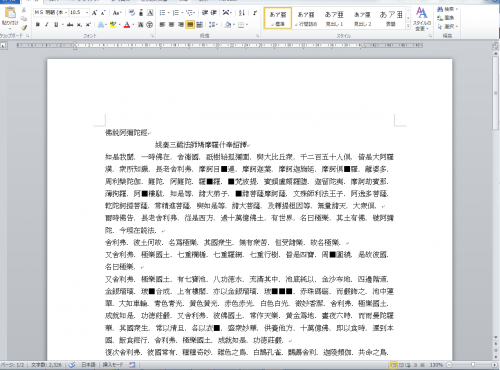
Task: Click the 日本語 language indicator
Action: (88, 365)
